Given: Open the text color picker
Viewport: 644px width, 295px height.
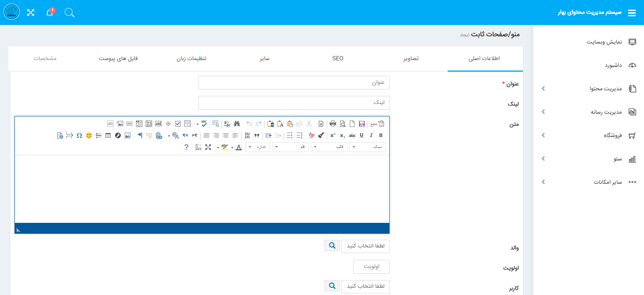Looking at the screenshot, I should point(239,147).
